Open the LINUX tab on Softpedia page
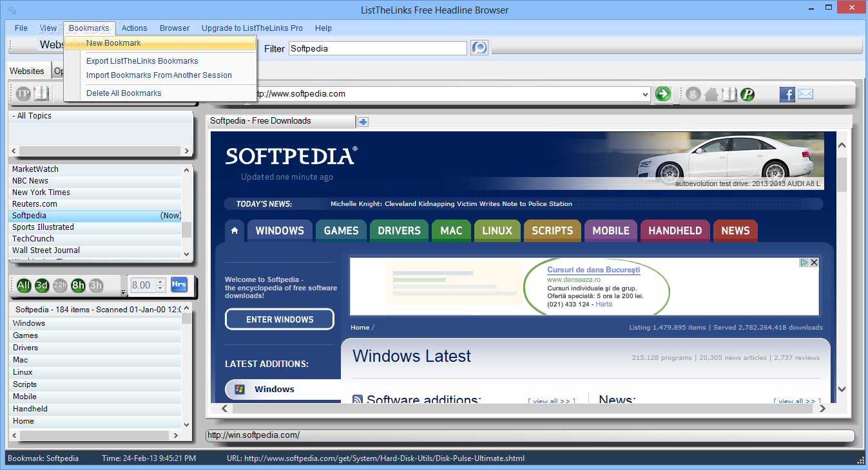The image size is (868, 470). (497, 230)
